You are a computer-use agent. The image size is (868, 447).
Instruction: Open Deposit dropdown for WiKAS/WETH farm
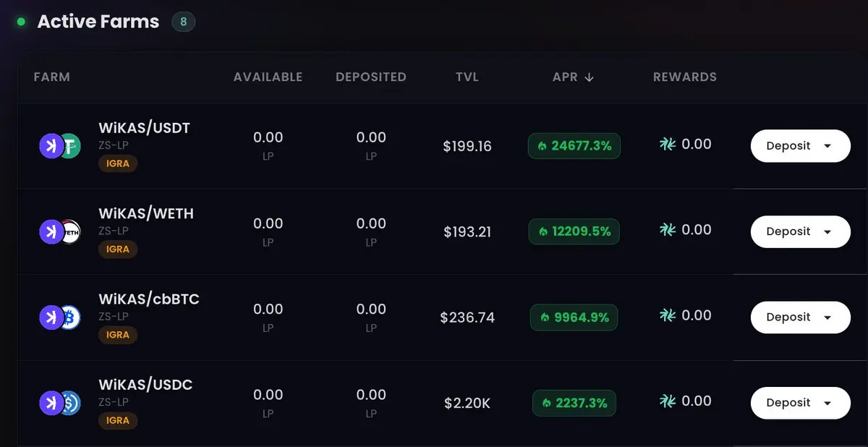800,231
